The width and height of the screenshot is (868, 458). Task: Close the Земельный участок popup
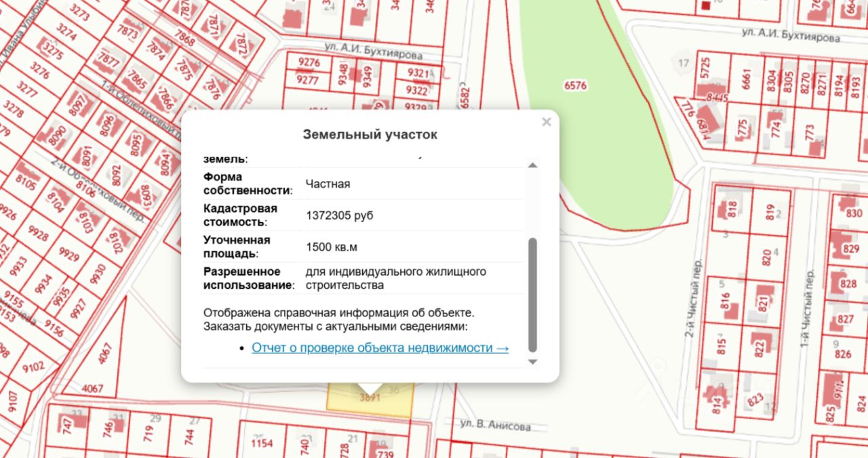point(546,123)
